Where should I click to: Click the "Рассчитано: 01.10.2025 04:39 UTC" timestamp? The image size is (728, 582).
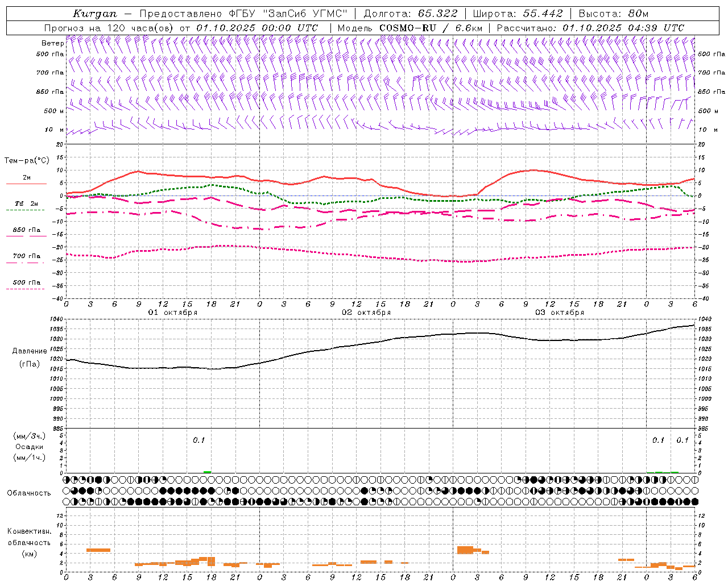(590, 28)
